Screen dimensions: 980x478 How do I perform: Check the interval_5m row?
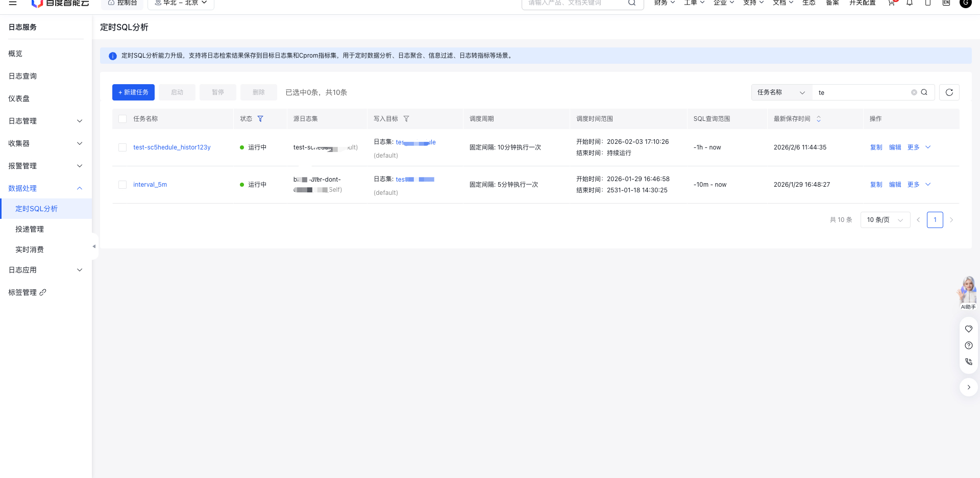122,185
